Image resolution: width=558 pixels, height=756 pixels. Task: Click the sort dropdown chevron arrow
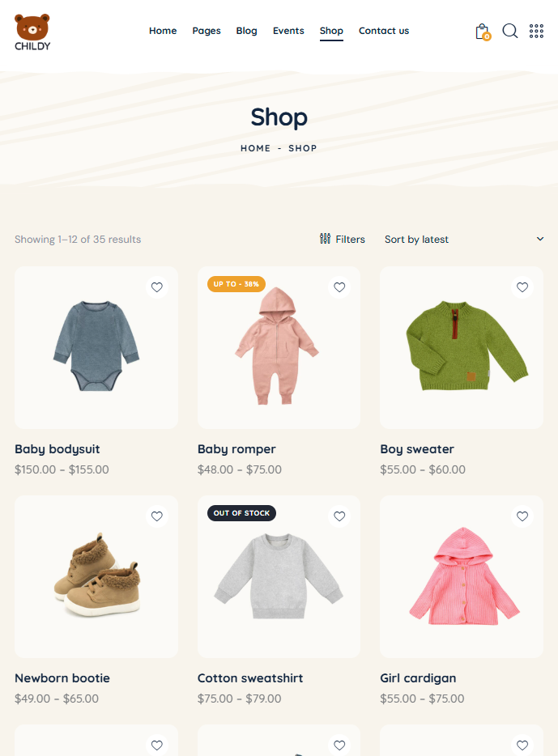coord(540,239)
